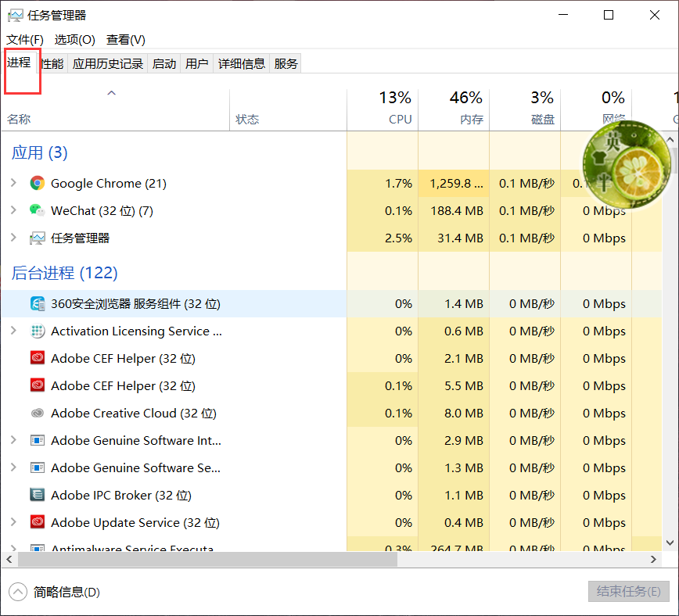Screen dimensions: 679x616
Task: Select the 后台进程 (122) group heading
Action: tap(64, 273)
